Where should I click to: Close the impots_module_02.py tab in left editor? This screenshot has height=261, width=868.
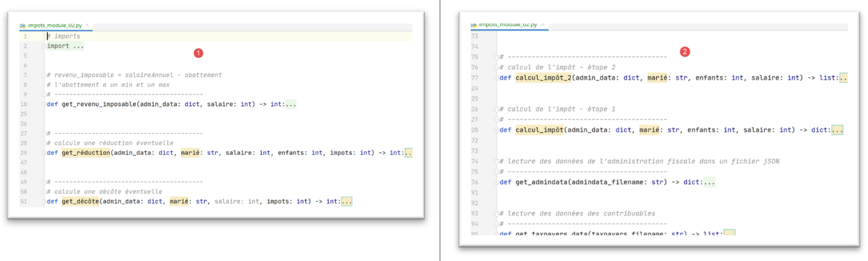coord(88,26)
